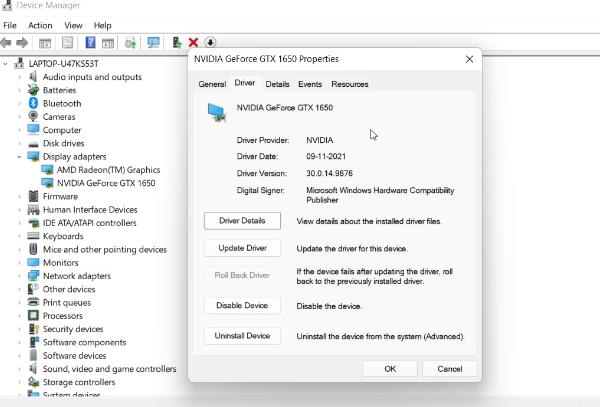
Task: Click the Audio inputs and outputs speaker icon
Action: (33, 77)
